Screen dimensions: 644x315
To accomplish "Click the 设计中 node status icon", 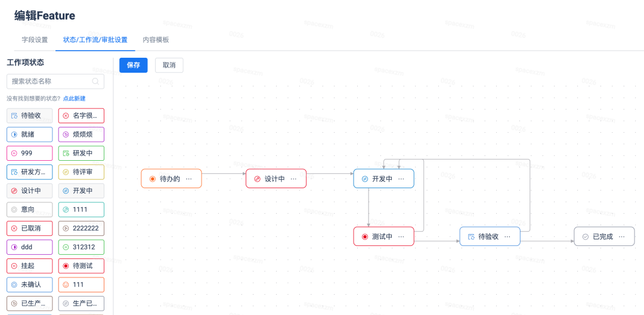I will (257, 179).
